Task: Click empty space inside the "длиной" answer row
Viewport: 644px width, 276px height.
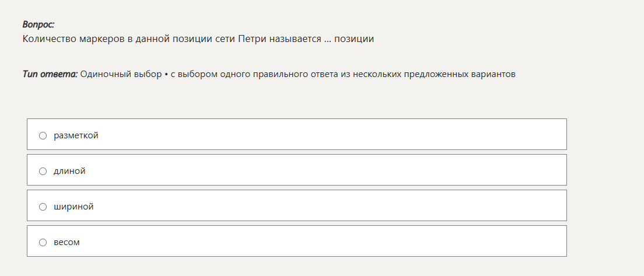Action: coord(327,170)
